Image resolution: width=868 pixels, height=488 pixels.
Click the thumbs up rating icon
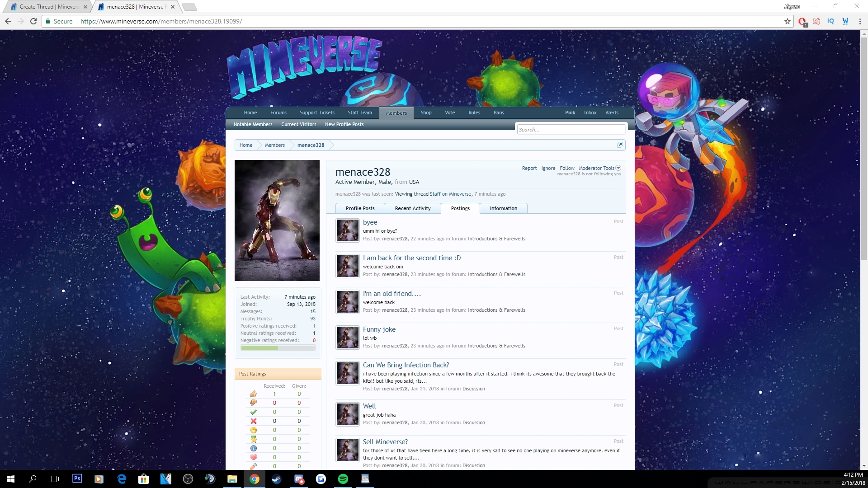pos(253,394)
